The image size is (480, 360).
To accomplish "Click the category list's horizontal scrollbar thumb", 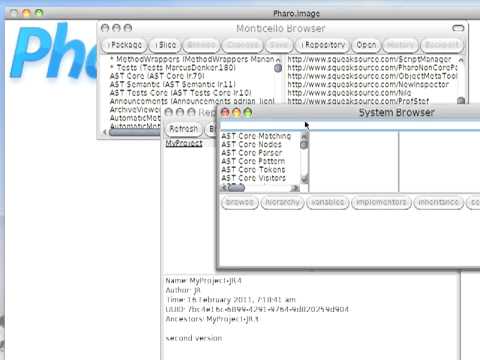I will [235, 188].
